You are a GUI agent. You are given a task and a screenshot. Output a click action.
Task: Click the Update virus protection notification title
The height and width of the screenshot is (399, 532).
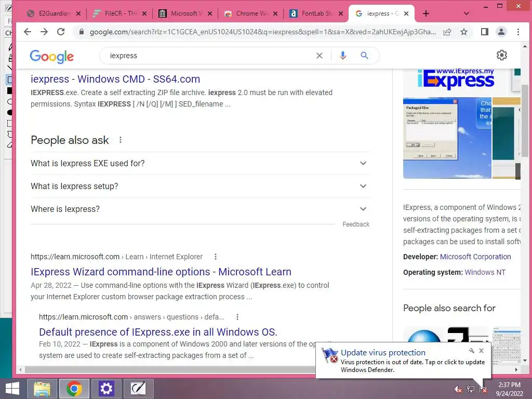[383, 353]
